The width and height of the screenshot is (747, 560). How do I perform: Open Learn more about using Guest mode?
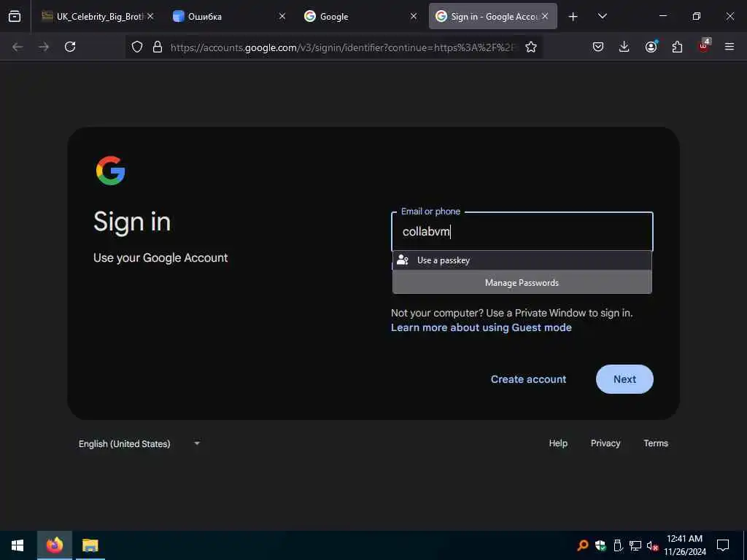click(481, 327)
